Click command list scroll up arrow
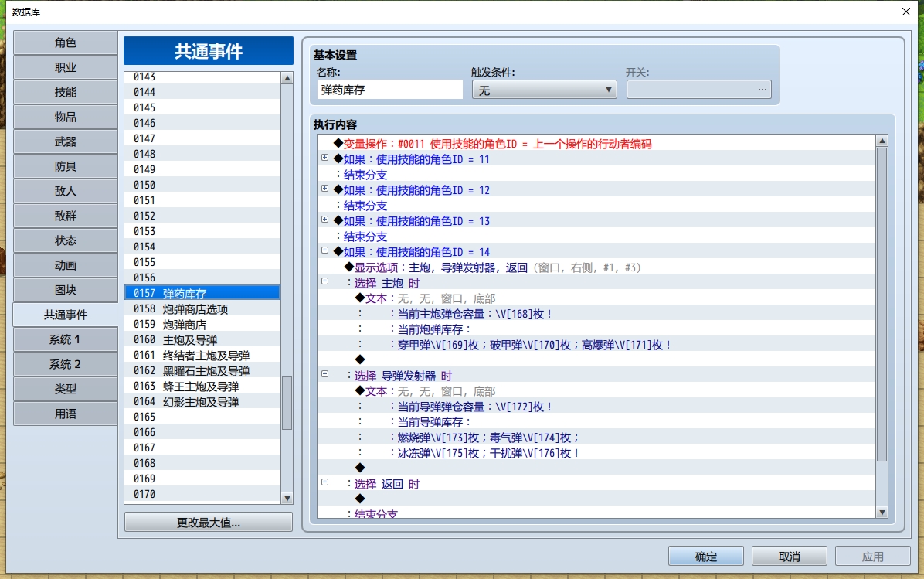 point(882,141)
